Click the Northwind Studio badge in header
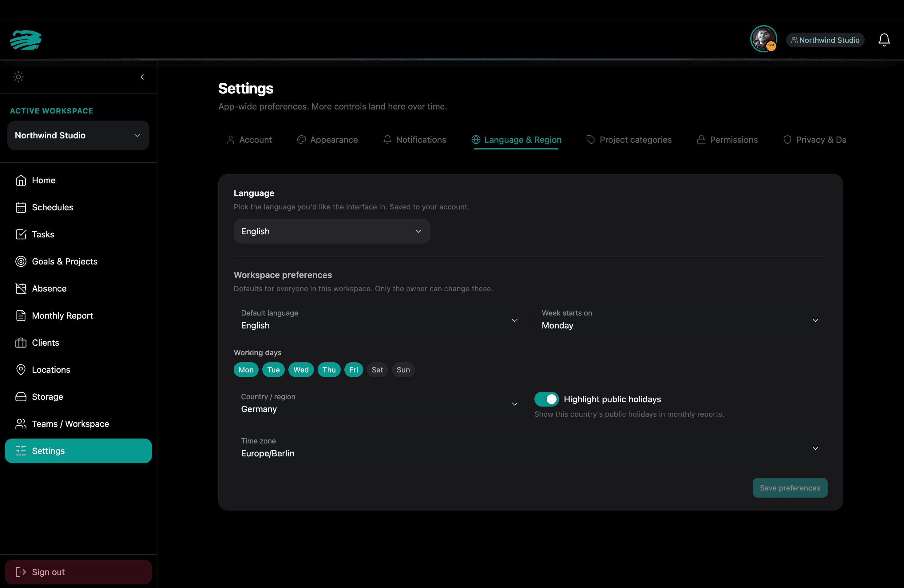Image resolution: width=904 pixels, height=588 pixels. tap(825, 40)
